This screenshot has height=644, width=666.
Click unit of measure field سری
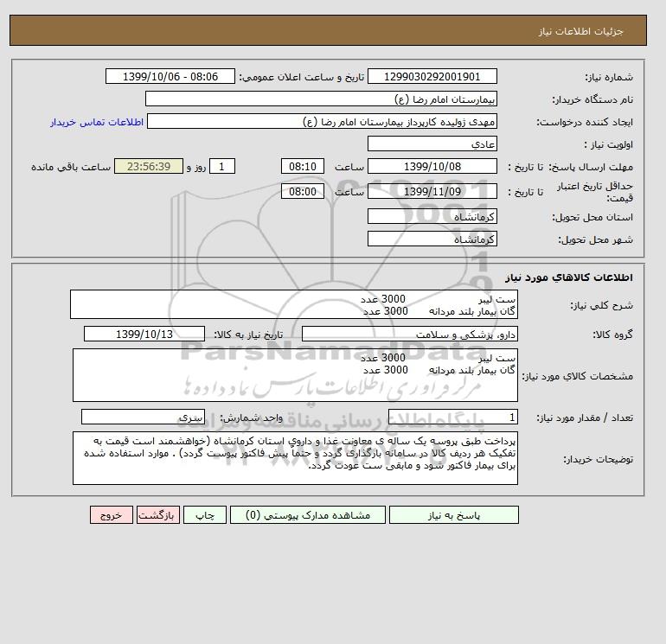[x=143, y=417]
